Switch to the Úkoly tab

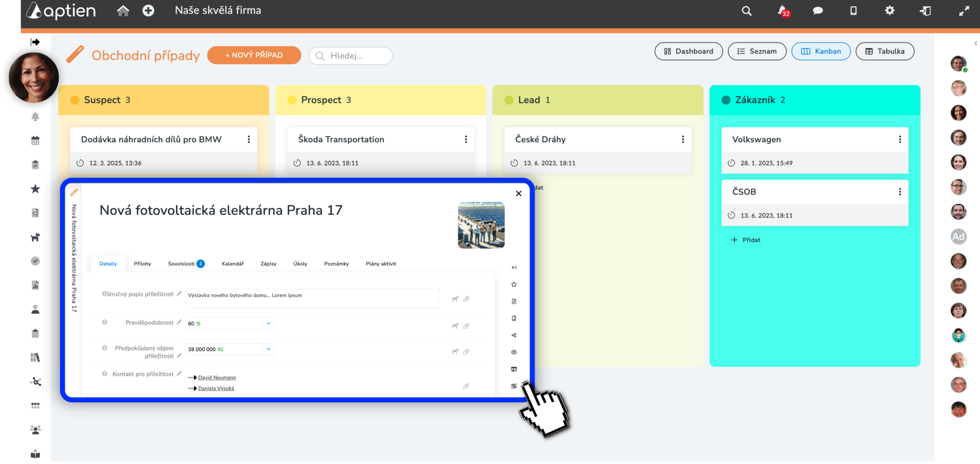coord(300,264)
